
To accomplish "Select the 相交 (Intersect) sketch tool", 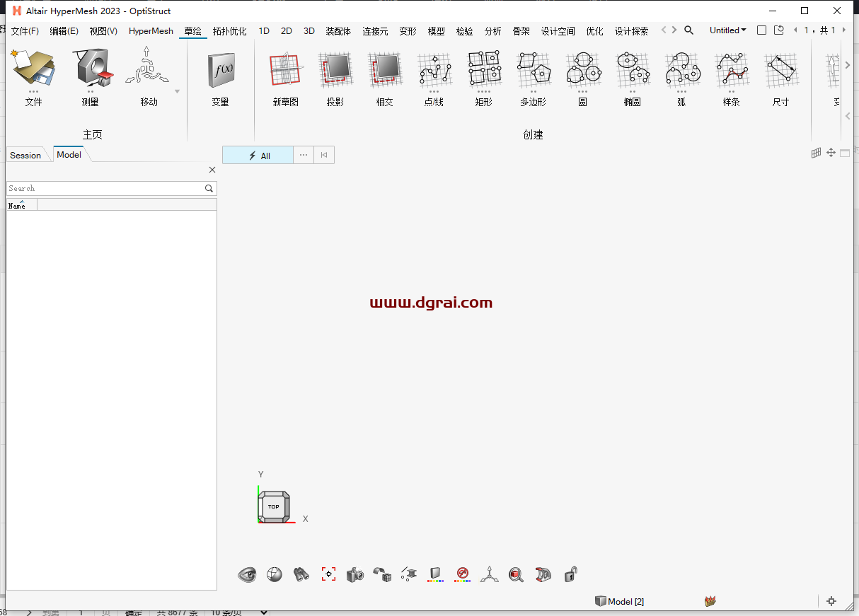I will 385,71.
